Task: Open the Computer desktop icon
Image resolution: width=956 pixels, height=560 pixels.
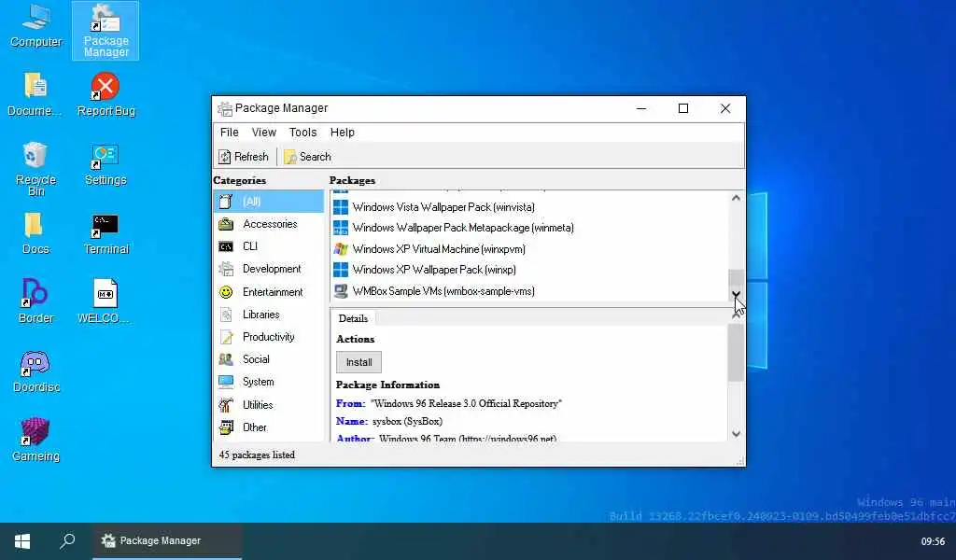Action: (36, 25)
